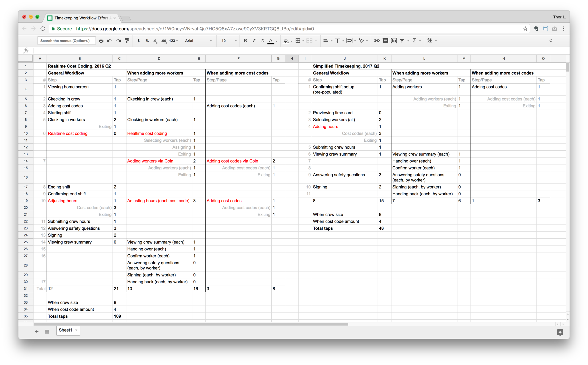Image resolution: width=588 pixels, height=365 pixels.
Task: Select red Adding hours cell
Action: [345, 127]
